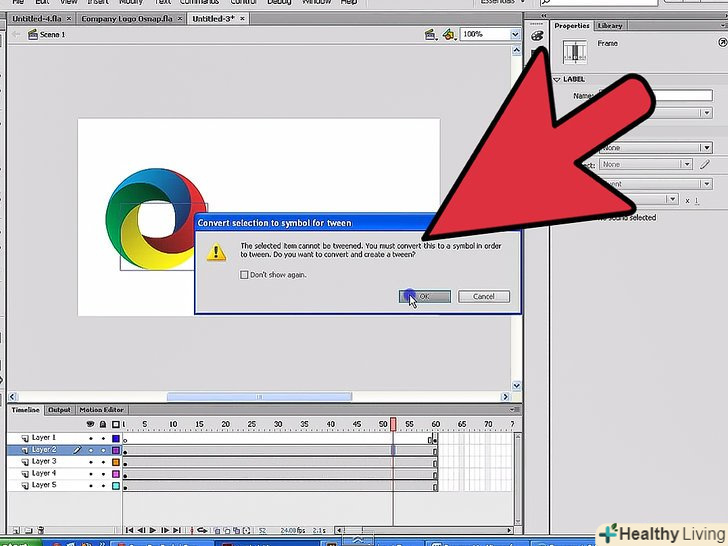Screen dimensions: 728x546
Task: Toggle Edit Multiple Frames icon
Action: pyautogui.click(x=237, y=530)
